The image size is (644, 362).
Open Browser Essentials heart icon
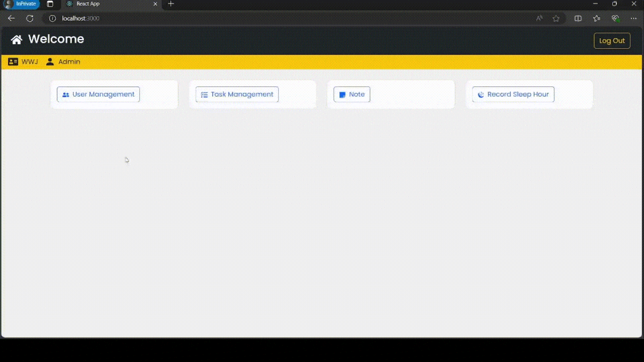(615, 18)
